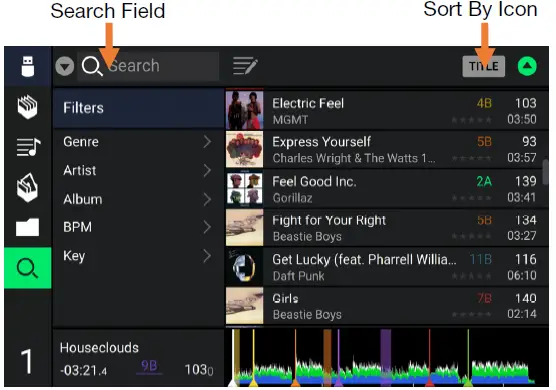Click the TITLE sort-by button
The width and height of the screenshot is (556, 390).
(x=484, y=66)
